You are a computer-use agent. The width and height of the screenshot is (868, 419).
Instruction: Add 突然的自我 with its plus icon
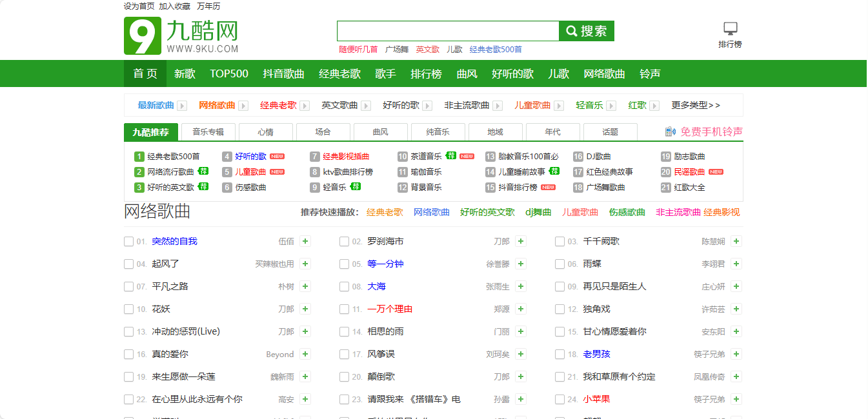[305, 241]
